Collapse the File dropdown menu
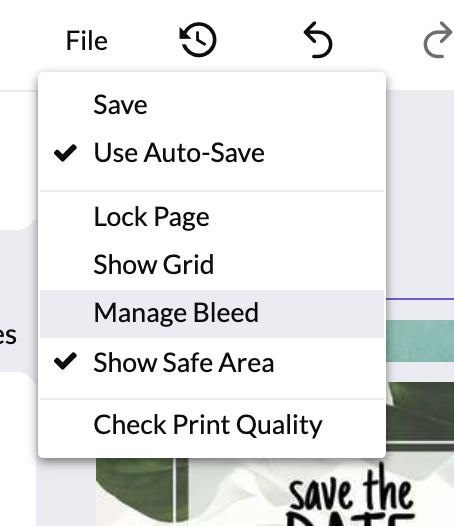 [87, 41]
